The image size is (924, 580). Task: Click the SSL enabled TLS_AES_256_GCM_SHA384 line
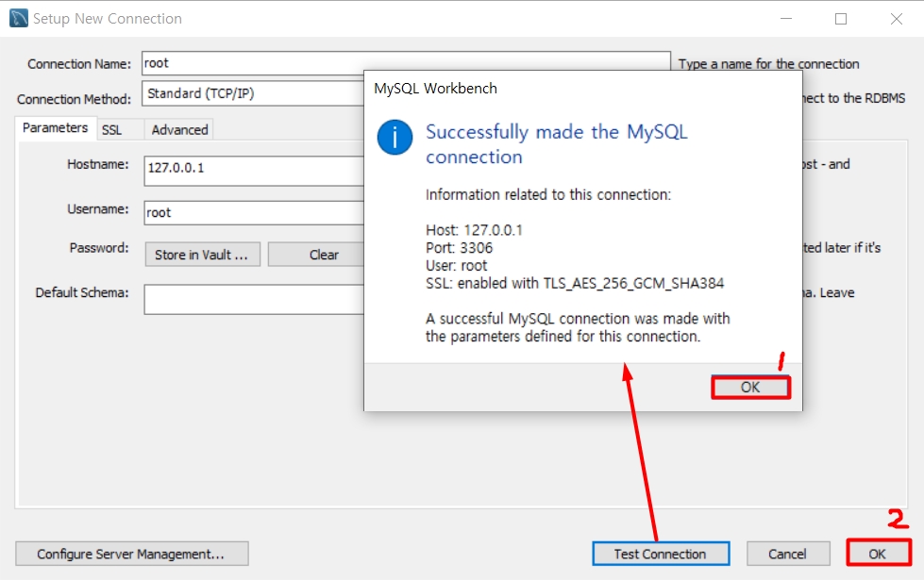pos(575,283)
